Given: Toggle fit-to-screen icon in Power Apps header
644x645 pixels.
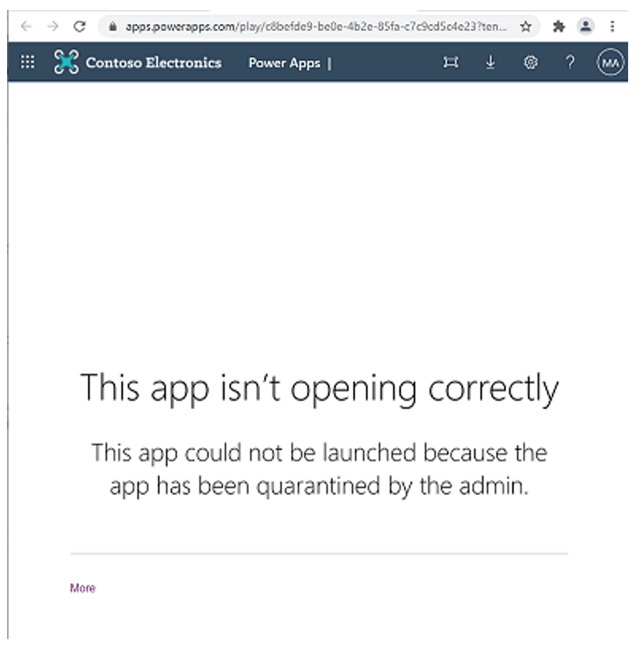Looking at the screenshot, I should coord(451,62).
